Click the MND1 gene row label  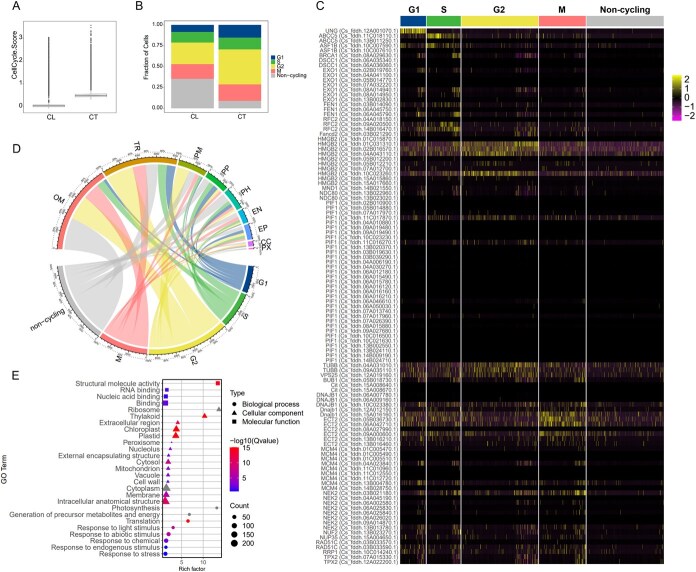coord(359,189)
